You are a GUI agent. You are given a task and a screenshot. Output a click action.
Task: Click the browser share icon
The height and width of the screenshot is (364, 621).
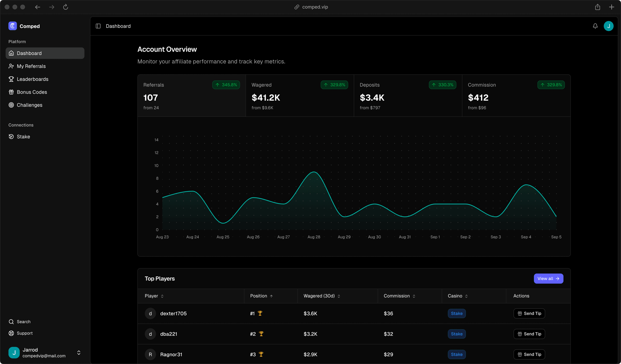point(598,7)
